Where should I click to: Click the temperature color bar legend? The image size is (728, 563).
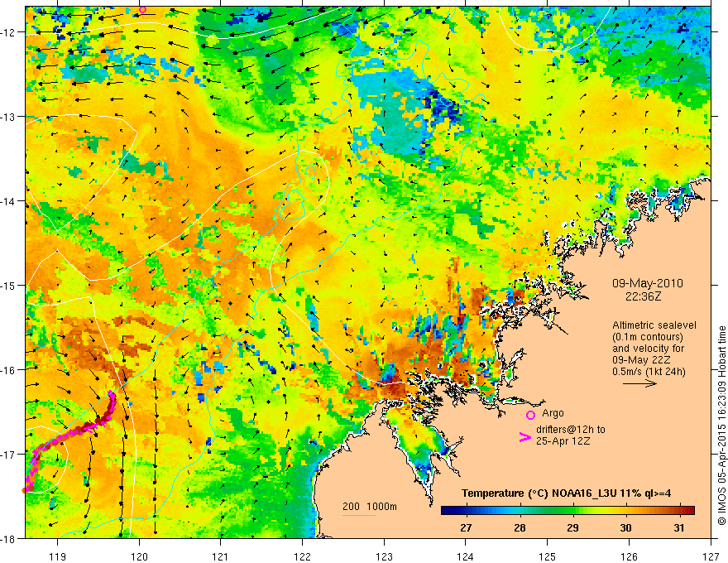point(568,511)
